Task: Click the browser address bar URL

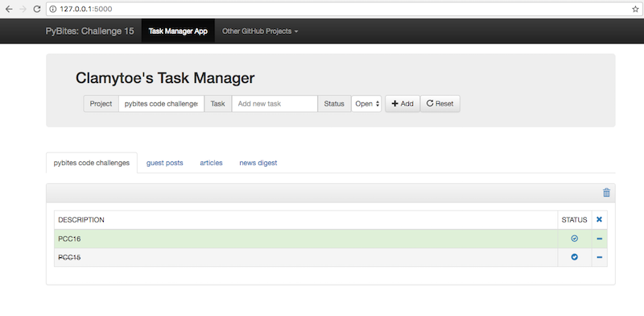Action: 86,9
